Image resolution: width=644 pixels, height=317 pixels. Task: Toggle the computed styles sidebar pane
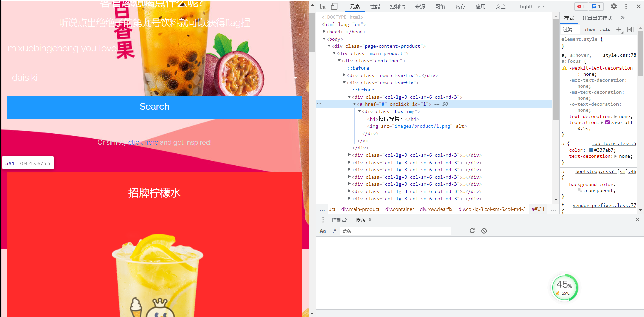pos(630,29)
